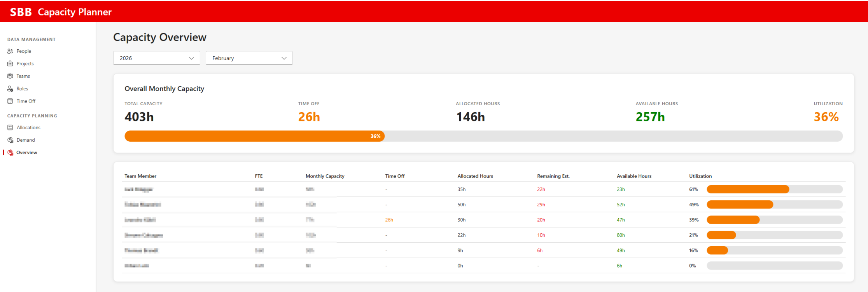Click the Allocations icon
The image size is (868, 292).
coord(10,127)
